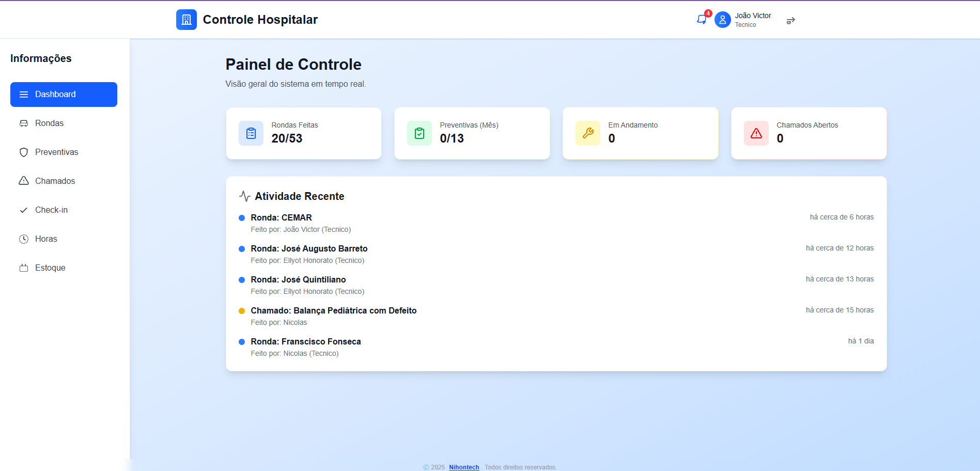Open the Rondas section
The height and width of the screenshot is (471, 980).
47,123
